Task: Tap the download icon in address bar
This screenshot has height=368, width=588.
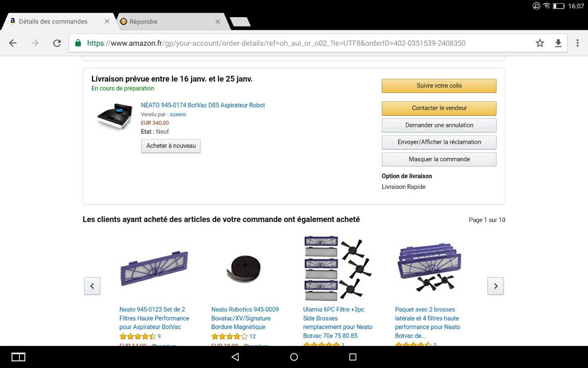Action: tap(558, 43)
